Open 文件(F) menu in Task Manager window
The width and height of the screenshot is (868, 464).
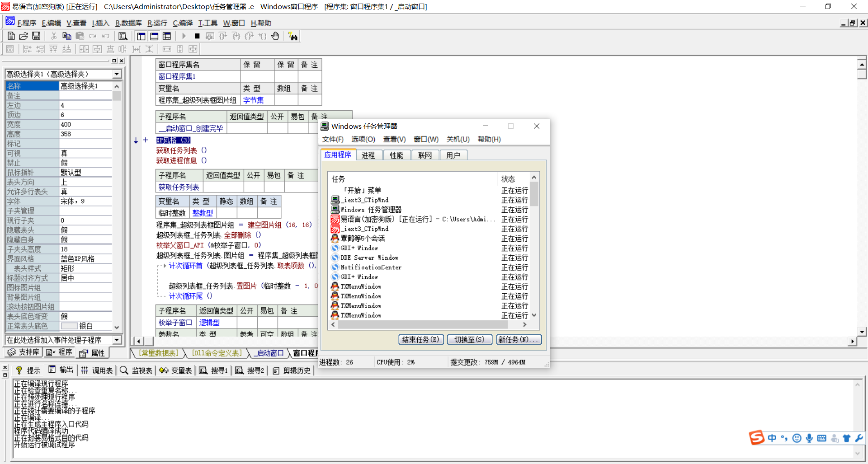pos(333,139)
